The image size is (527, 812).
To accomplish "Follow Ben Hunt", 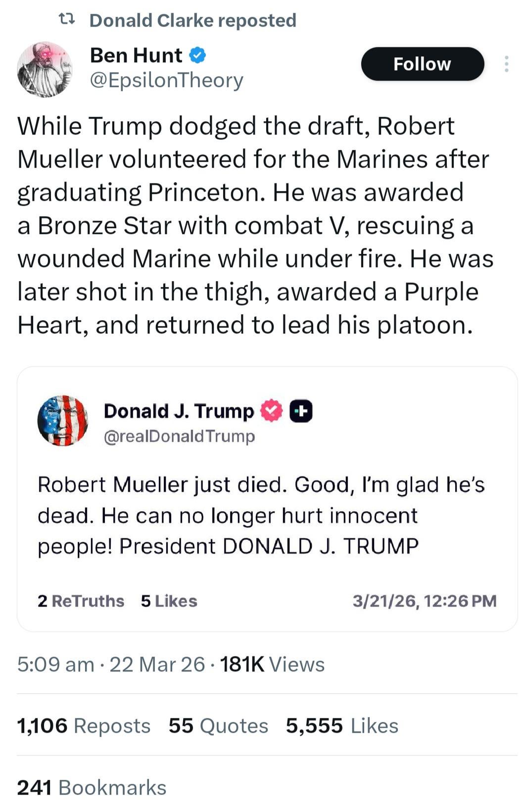I will click(x=422, y=64).
